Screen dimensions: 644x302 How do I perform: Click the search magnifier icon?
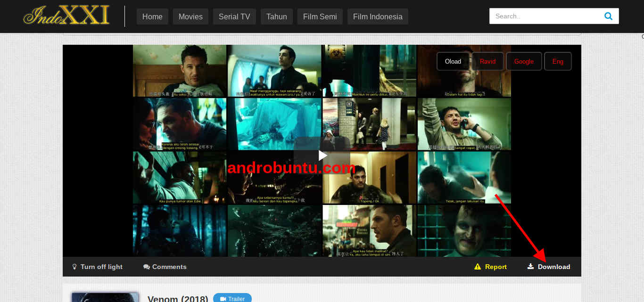coord(608,16)
